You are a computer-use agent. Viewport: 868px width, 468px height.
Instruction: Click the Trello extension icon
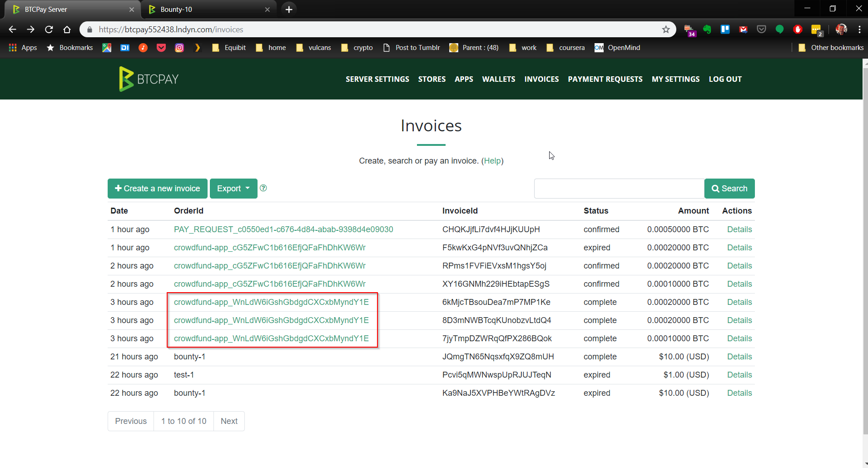(725, 30)
